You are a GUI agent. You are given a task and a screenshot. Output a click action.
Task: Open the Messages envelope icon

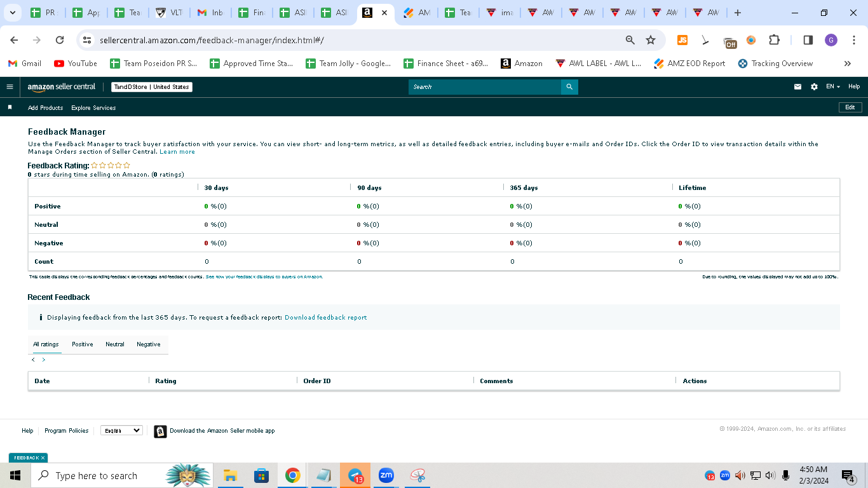[797, 87]
